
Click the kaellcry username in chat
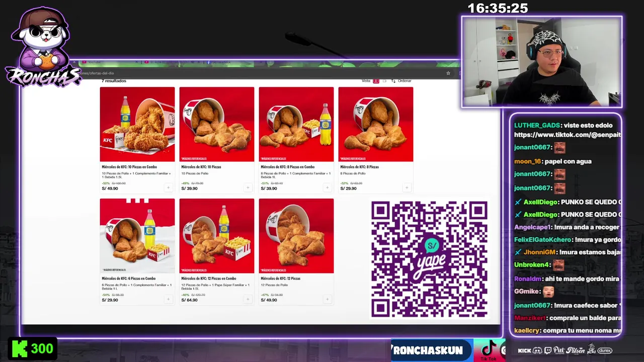coord(527,330)
